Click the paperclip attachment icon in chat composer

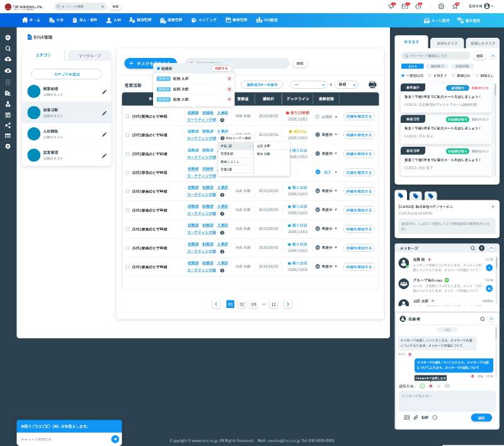tap(416, 417)
